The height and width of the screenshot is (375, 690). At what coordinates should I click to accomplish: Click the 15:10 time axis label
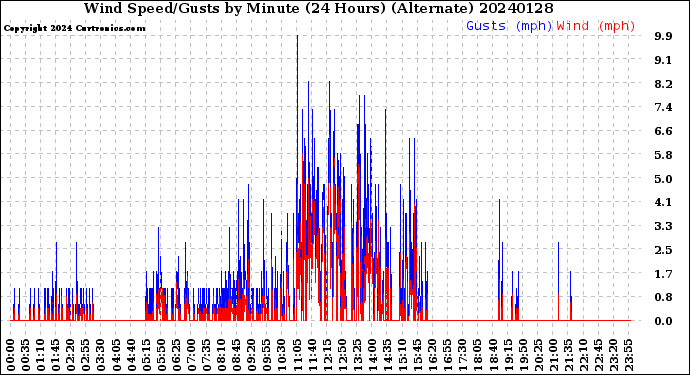pos(402,354)
